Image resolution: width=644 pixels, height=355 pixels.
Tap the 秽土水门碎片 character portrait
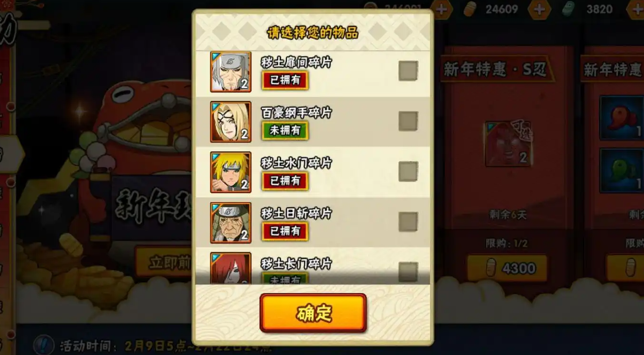pyautogui.click(x=231, y=172)
